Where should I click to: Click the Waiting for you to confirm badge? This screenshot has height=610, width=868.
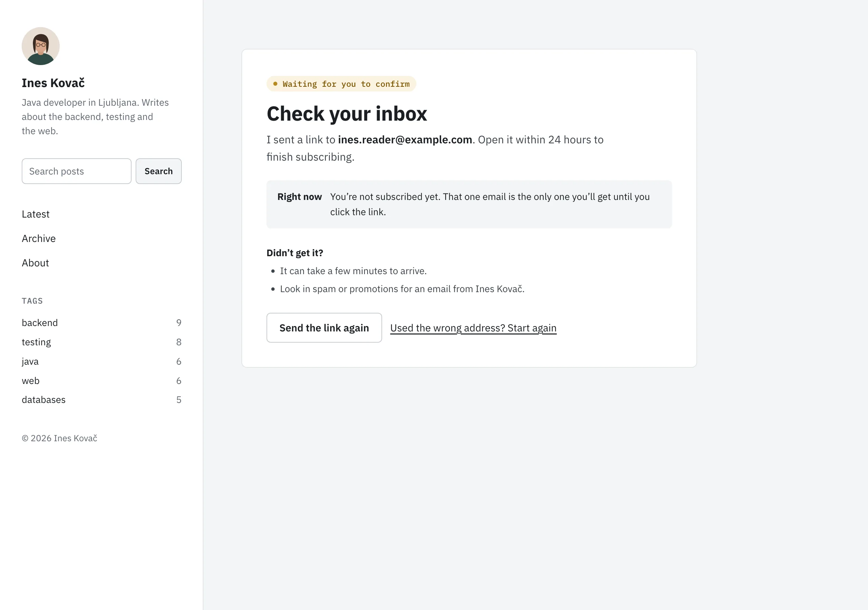(341, 84)
